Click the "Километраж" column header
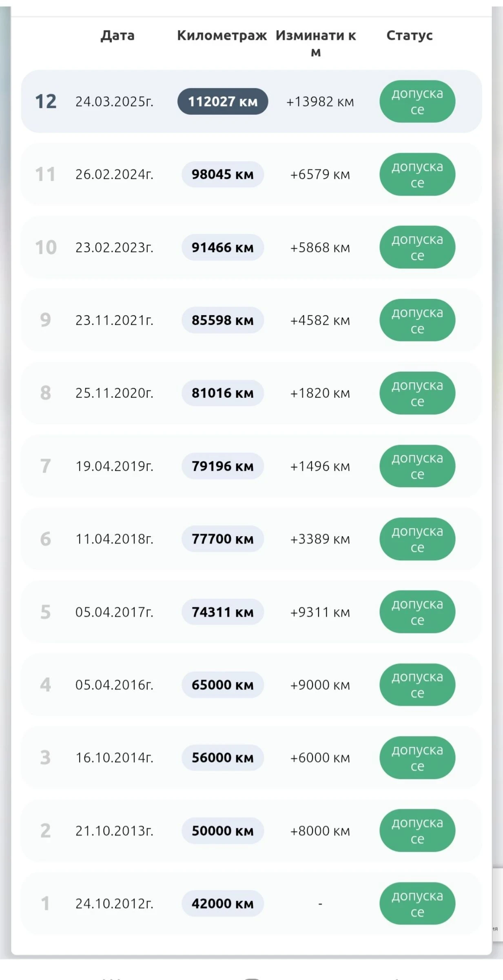503x980 pixels. [222, 36]
